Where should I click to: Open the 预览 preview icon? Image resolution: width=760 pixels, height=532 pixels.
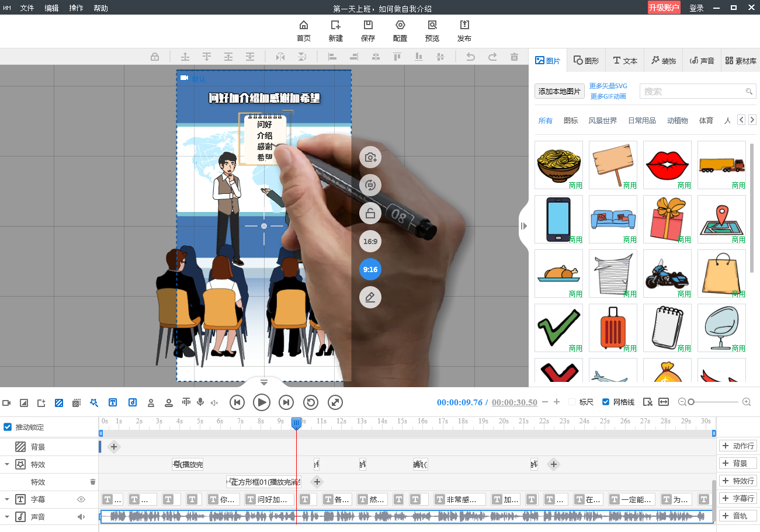click(x=432, y=31)
